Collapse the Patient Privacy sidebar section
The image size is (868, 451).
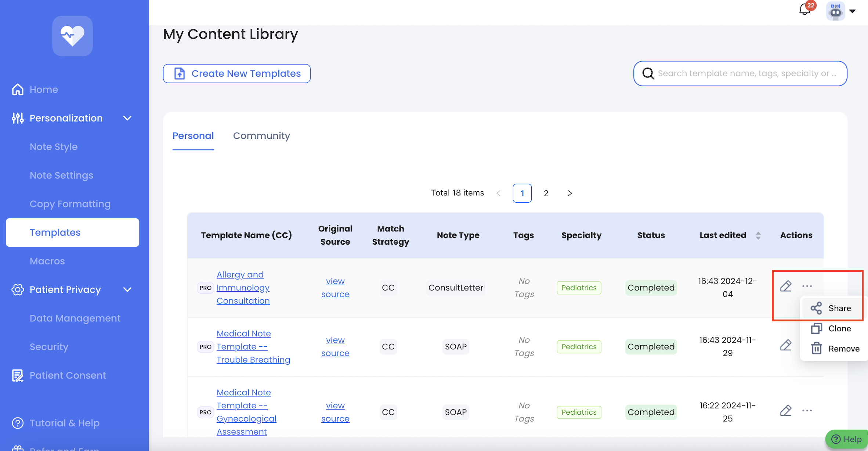127,290
